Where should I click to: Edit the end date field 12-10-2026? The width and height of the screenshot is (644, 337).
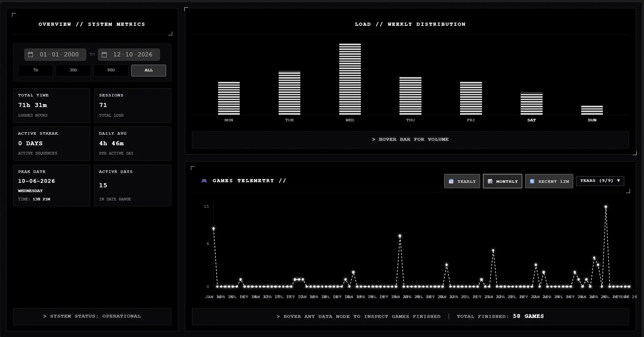(x=129, y=54)
